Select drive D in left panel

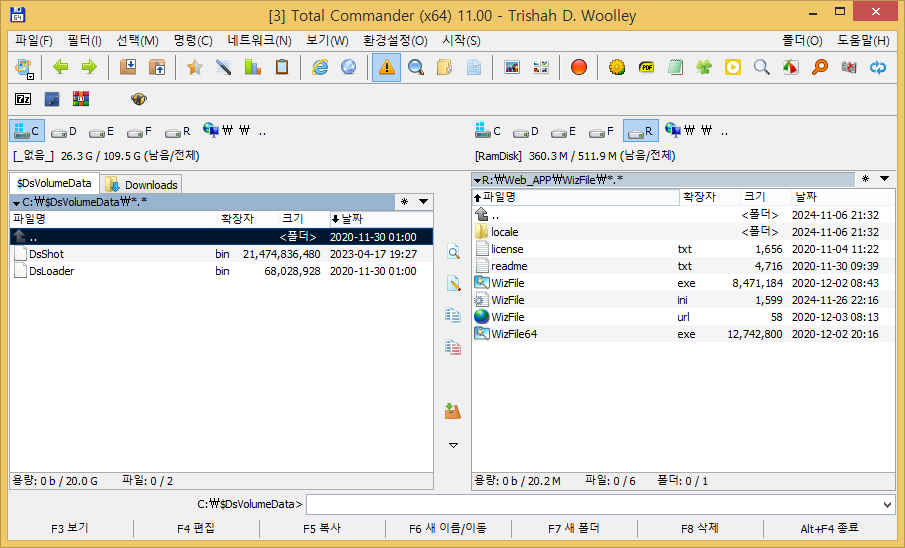[x=63, y=132]
